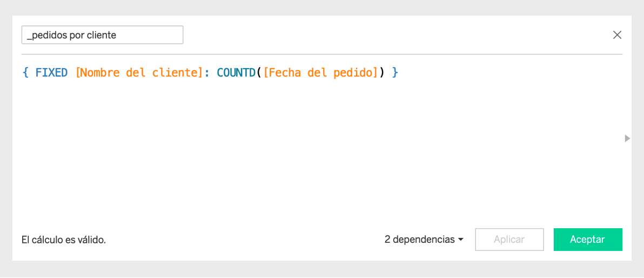Click the opening parenthesis after COUNTD
Image resolution: width=644 pixels, height=278 pixels.
pos(259,72)
